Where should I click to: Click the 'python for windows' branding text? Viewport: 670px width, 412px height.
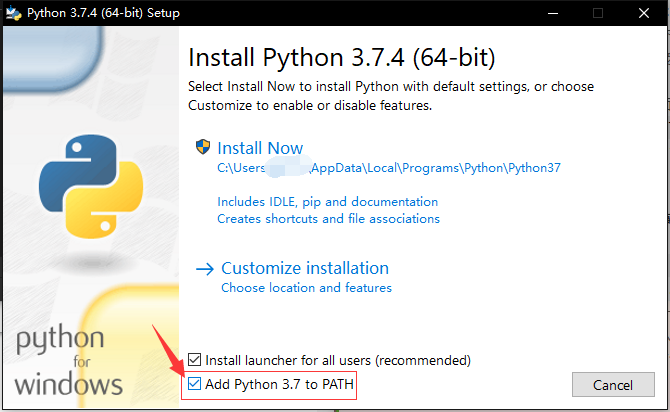coord(68,362)
